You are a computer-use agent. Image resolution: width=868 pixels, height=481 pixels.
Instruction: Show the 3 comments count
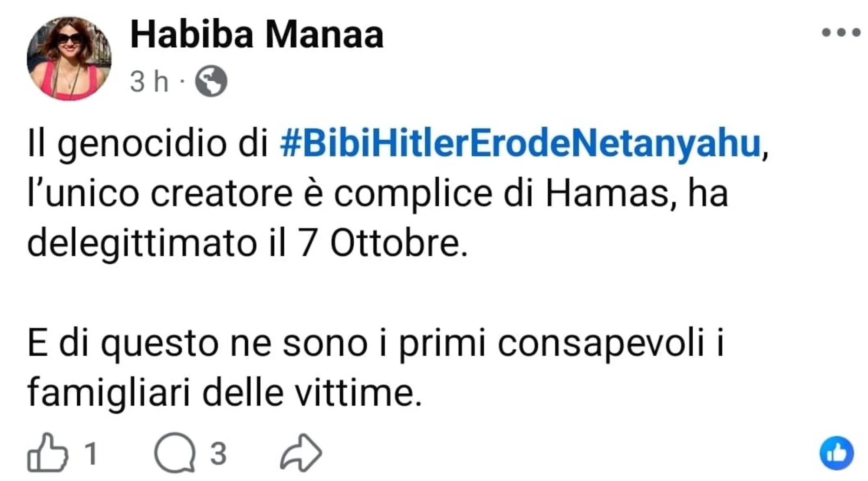click(x=218, y=454)
